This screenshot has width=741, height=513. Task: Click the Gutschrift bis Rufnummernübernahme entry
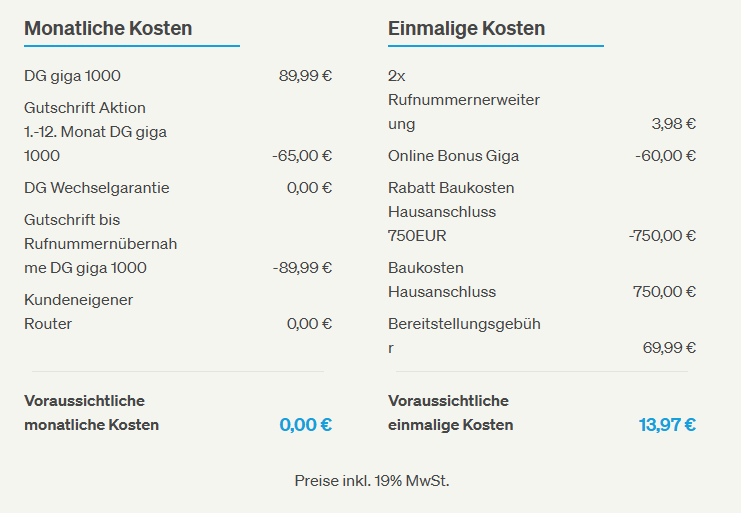[x=100, y=243]
